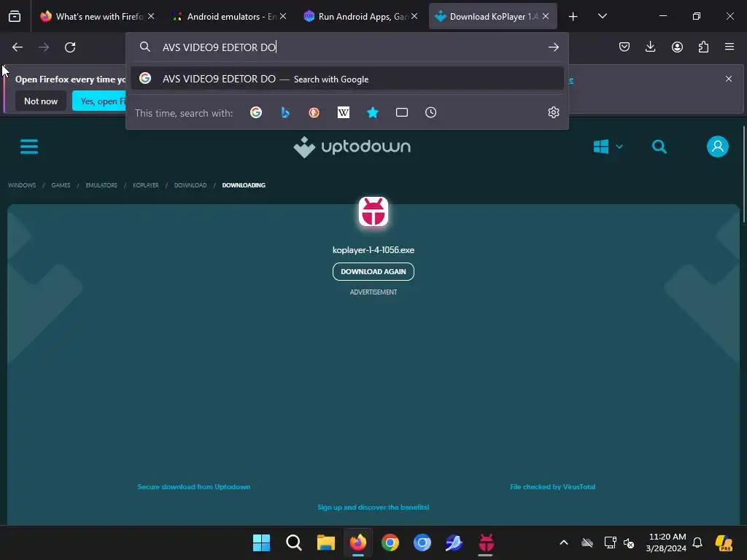Expand the Windows platform dropdown on Uptodown
The width and height of the screenshot is (747, 560).
(x=608, y=147)
